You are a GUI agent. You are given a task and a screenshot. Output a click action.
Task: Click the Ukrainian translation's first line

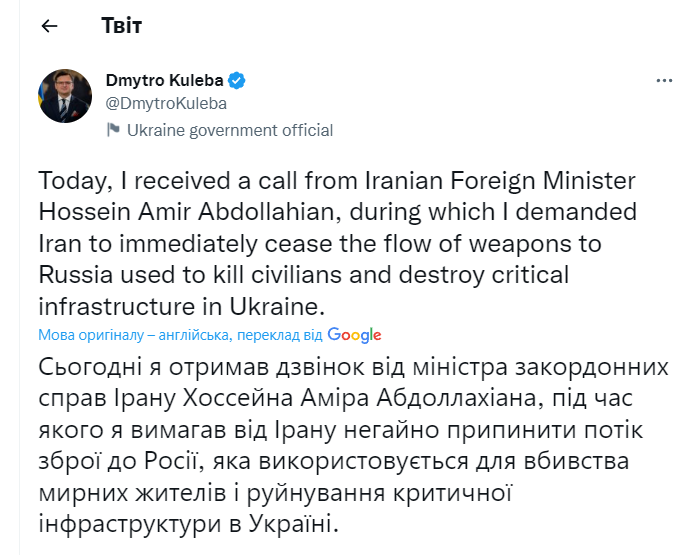click(352, 364)
